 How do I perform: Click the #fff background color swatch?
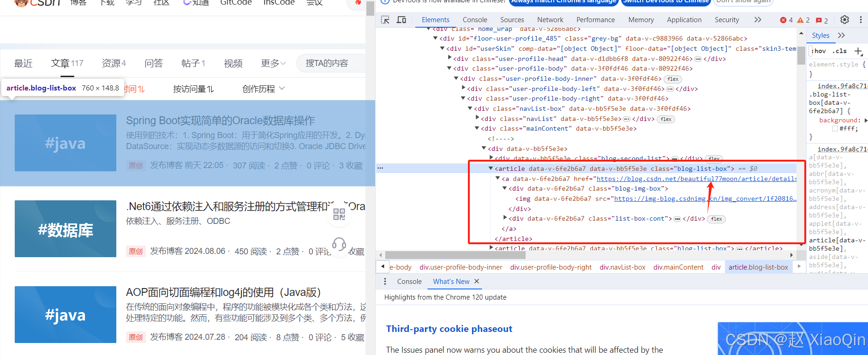click(x=835, y=129)
